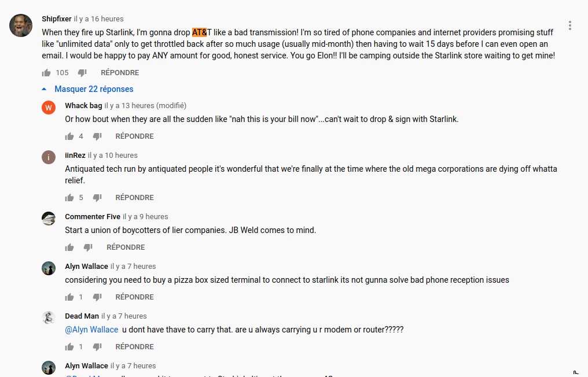588x377 pixels.
Task: Open Shipfixer's channel via username
Action: pyautogui.click(x=57, y=19)
